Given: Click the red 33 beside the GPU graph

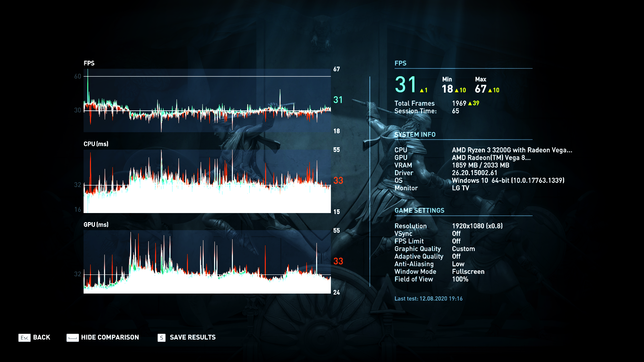Looking at the screenshot, I should tap(338, 261).
